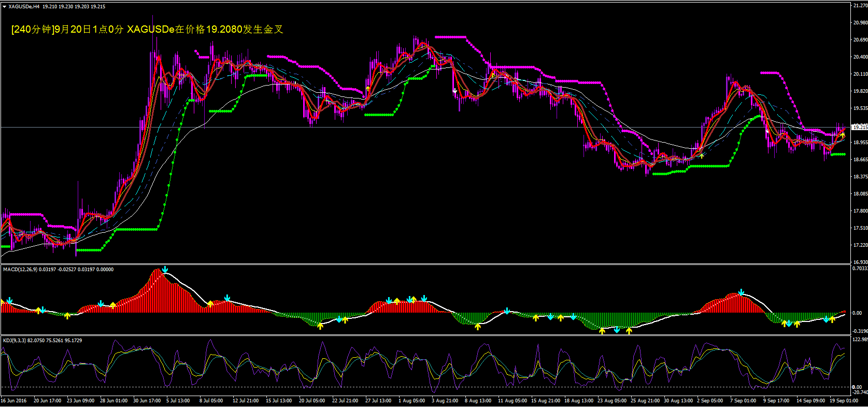Click the 19 Sep 01:00 time label
Image resolution: width=868 pixels, height=407 pixels.
(844, 401)
